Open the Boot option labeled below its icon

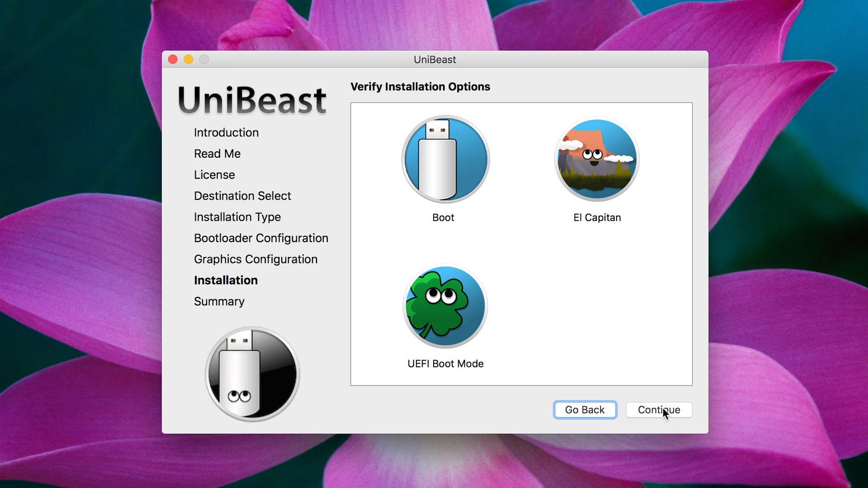[443, 217]
